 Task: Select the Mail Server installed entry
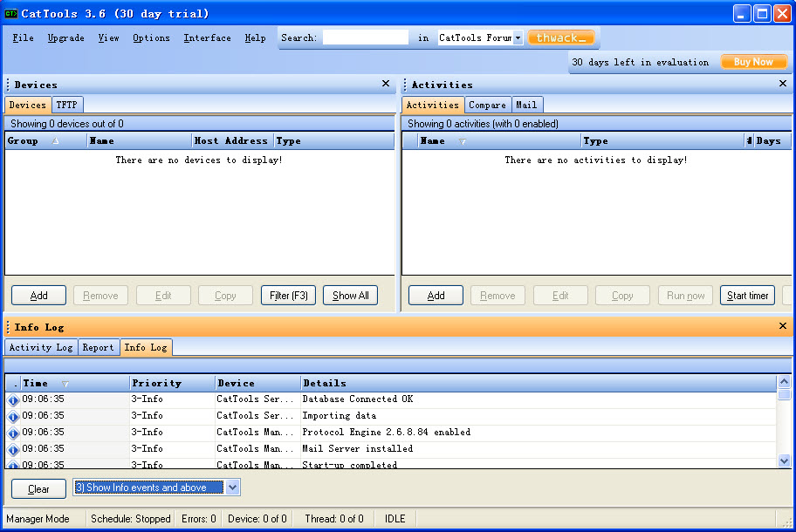coord(357,449)
